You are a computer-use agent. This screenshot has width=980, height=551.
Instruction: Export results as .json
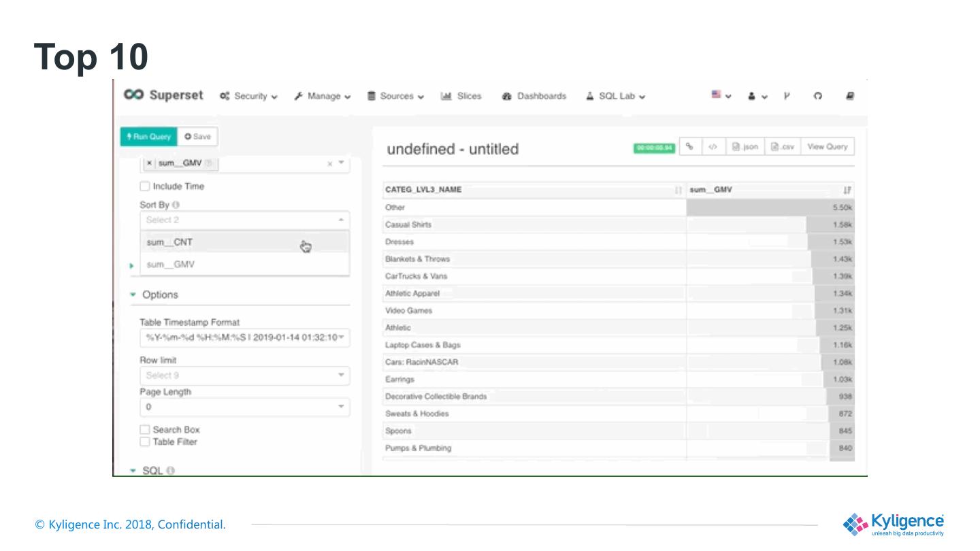[x=744, y=146]
